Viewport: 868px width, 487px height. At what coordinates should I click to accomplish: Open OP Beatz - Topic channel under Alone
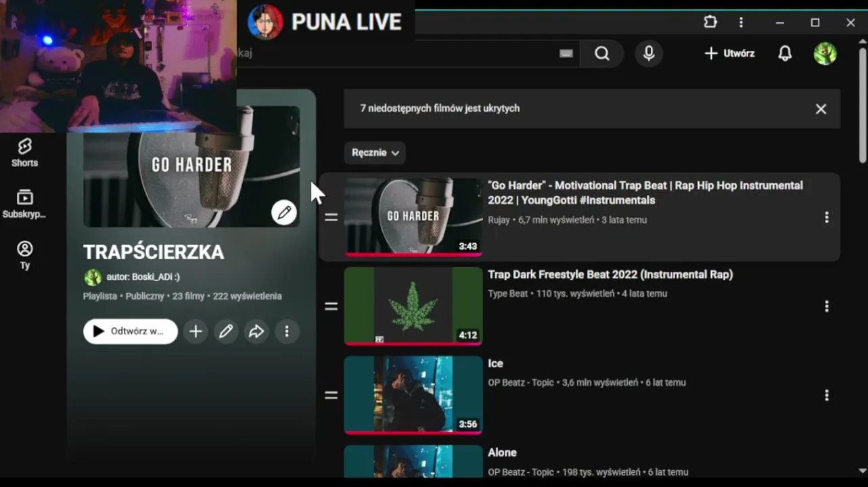(521, 472)
